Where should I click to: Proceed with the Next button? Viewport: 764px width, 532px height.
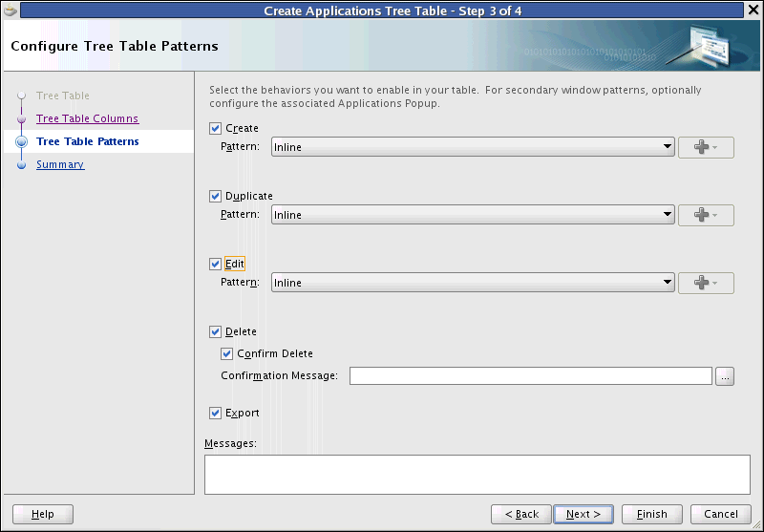(x=584, y=514)
